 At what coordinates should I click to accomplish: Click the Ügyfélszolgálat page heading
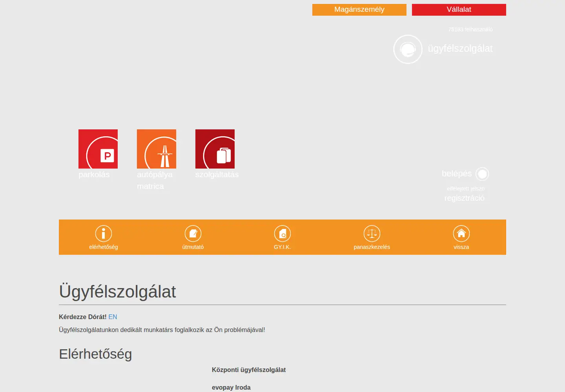(x=117, y=292)
